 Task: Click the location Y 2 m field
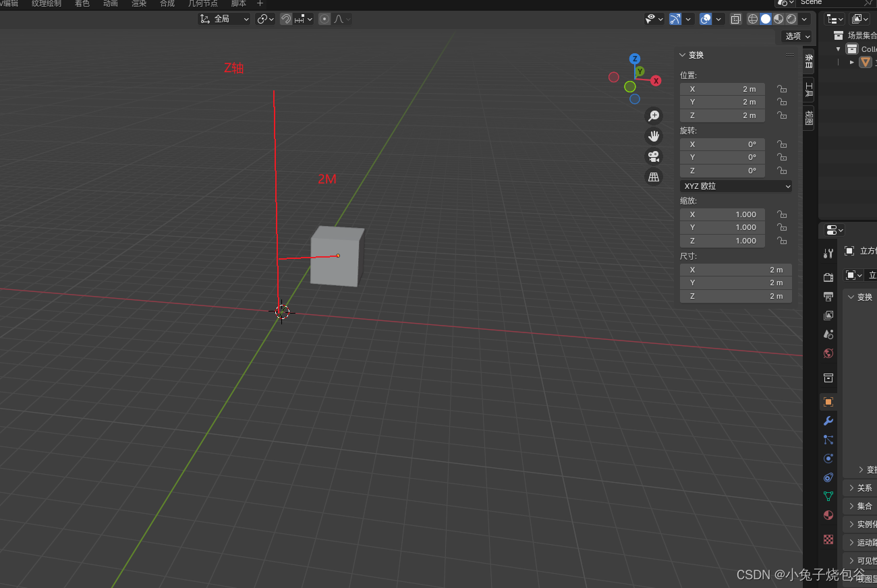click(723, 102)
